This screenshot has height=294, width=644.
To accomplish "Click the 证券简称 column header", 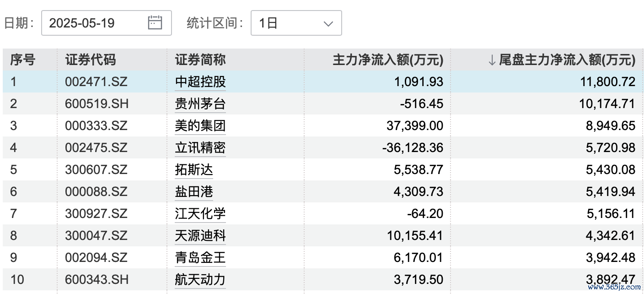I will coord(200,60).
